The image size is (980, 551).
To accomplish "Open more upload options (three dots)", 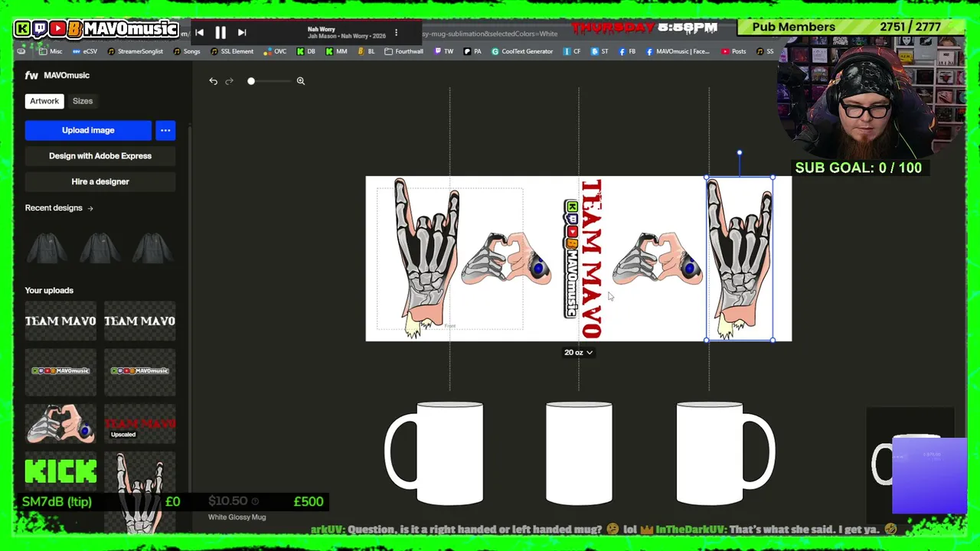I will coord(165,130).
